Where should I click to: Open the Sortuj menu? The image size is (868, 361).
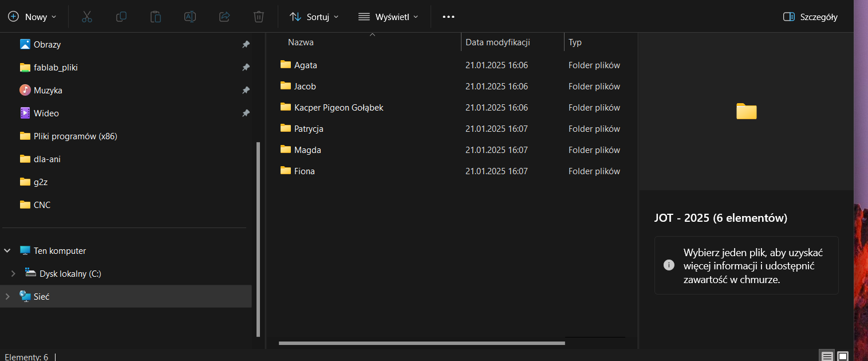[x=314, y=17]
